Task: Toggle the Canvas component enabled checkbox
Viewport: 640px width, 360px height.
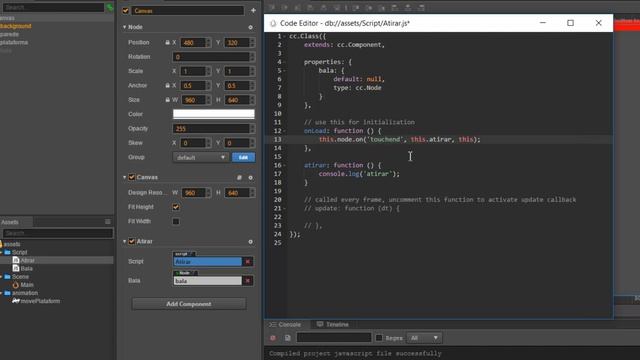Action: coord(132,177)
